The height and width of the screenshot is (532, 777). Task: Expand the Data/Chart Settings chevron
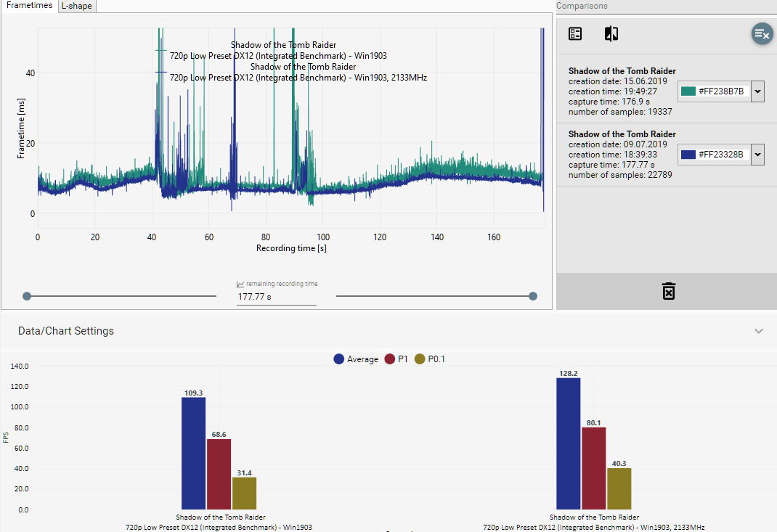point(759,331)
